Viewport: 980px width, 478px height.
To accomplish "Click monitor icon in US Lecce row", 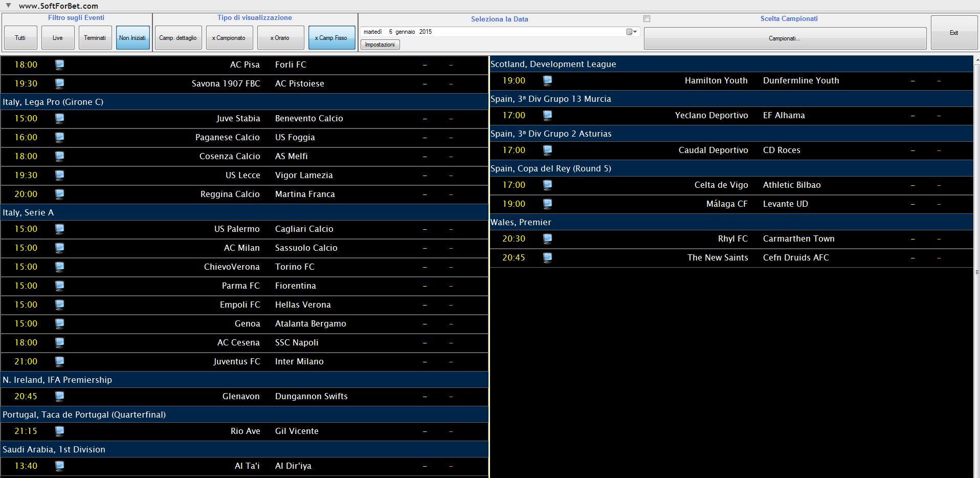I will [59, 175].
